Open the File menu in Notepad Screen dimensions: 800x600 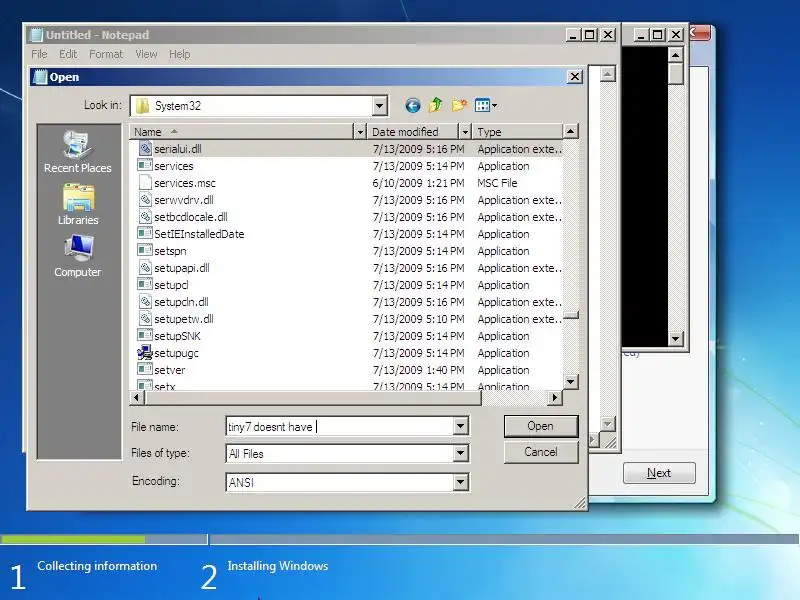tap(39, 54)
